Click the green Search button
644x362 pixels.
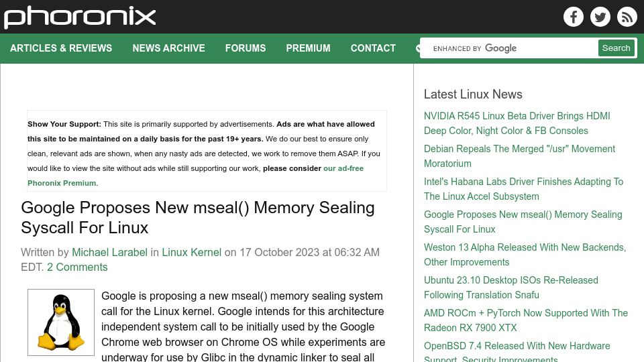[616, 48]
